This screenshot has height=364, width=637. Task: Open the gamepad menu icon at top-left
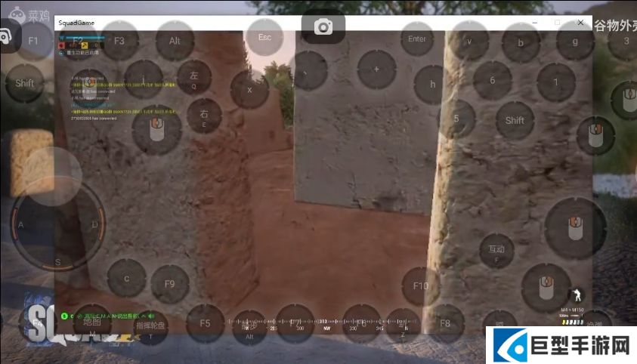pos(5,35)
